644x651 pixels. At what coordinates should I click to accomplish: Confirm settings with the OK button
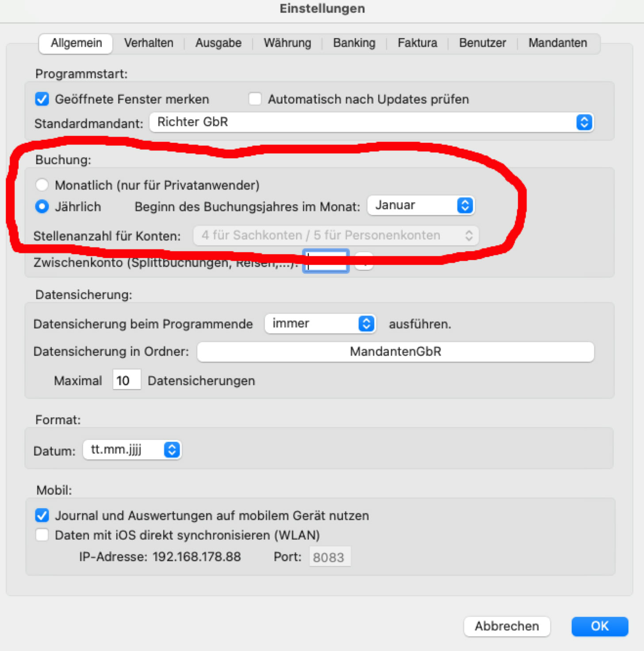(x=599, y=626)
